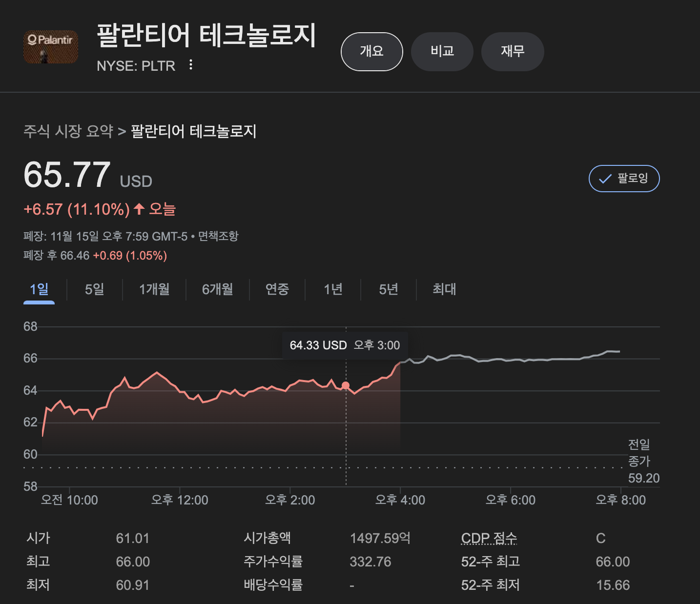Click the chart data point at 오후 3:00
The height and width of the screenshot is (604, 700).
pyautogui.click(x=346, y=385)
